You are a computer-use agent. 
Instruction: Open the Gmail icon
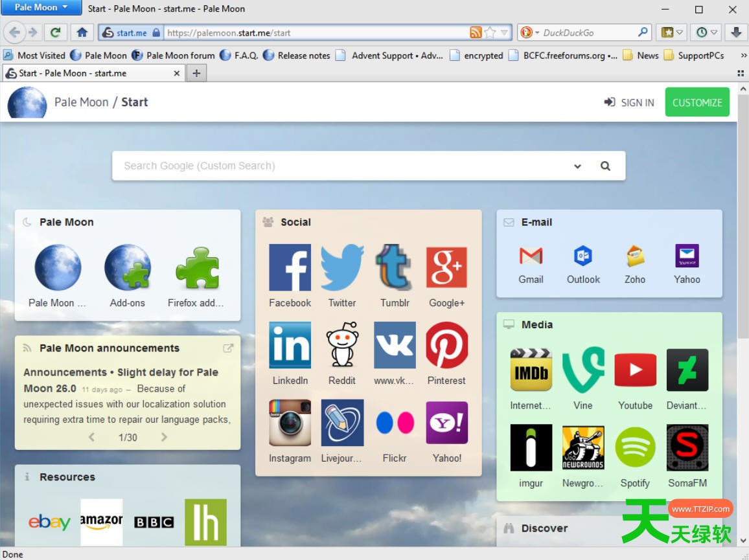pos(531,256)
